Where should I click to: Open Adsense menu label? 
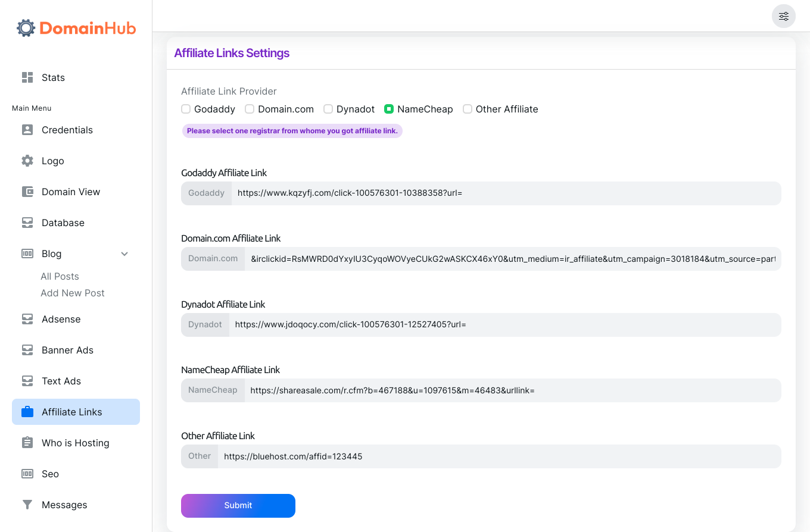coord(61,319)
